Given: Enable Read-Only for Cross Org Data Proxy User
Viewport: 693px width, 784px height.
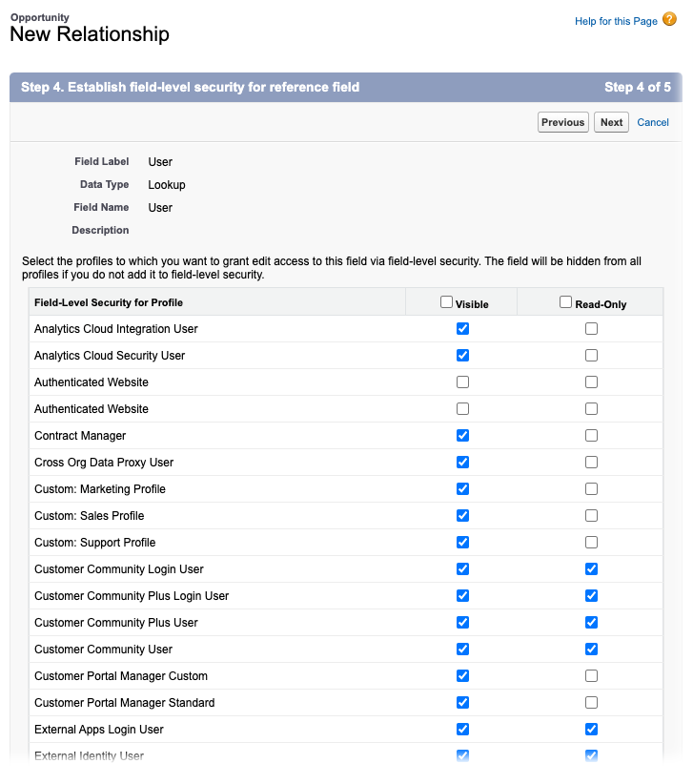Looking at the screenshot, I should [x=591, y=462].
